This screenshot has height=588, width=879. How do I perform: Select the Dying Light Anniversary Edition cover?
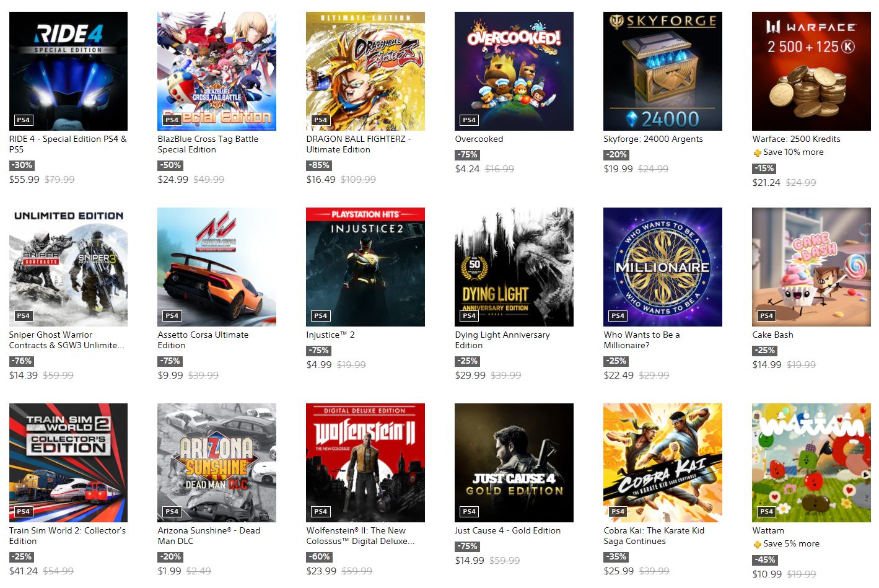click(514, 267)
